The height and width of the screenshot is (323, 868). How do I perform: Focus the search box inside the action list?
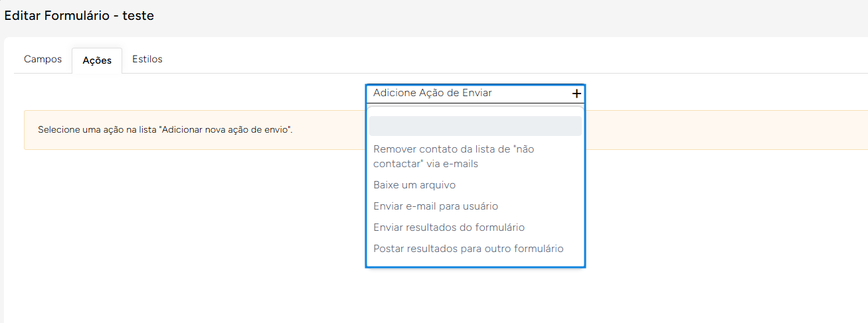tap(475, 126)
